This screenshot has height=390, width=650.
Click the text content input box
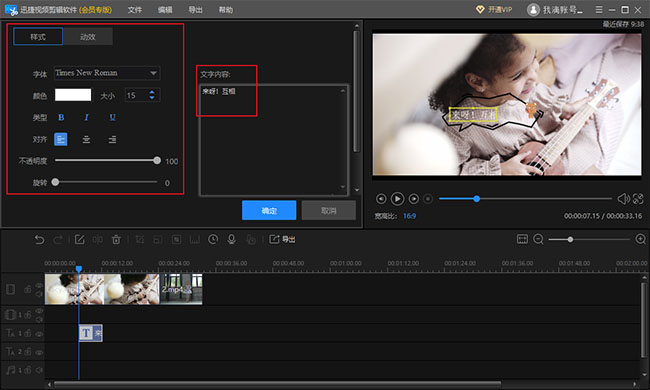274,140
